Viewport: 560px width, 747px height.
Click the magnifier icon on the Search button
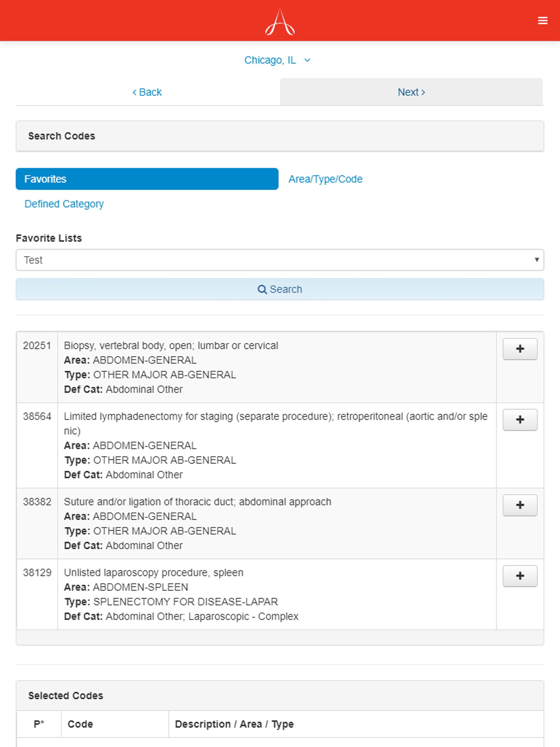[262, 289]
